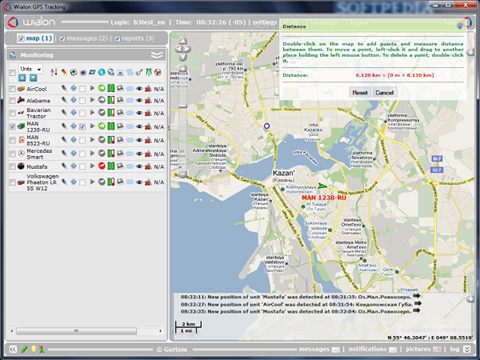This screenshot has width=480, height=360.
Task: Open the map (1) tab
Action: pyautogui.click(x=39, y=38)
